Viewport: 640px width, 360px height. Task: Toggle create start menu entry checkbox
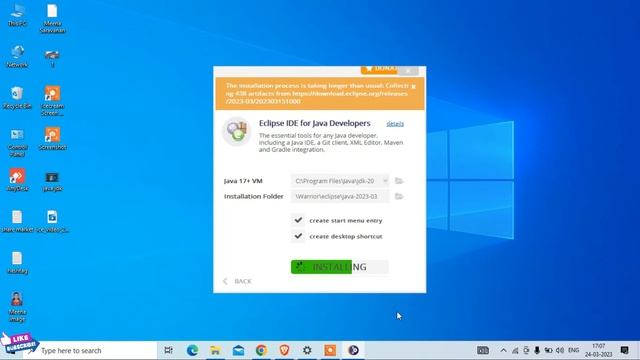point(298,220)
